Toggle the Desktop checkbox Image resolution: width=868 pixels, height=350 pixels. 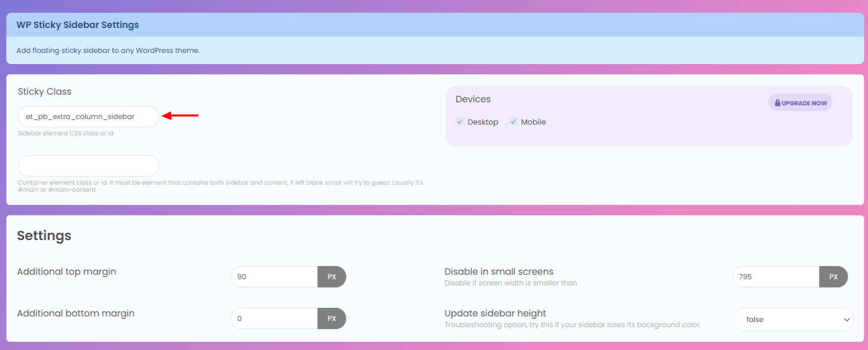pyautogui.click(x=460, y=122)
